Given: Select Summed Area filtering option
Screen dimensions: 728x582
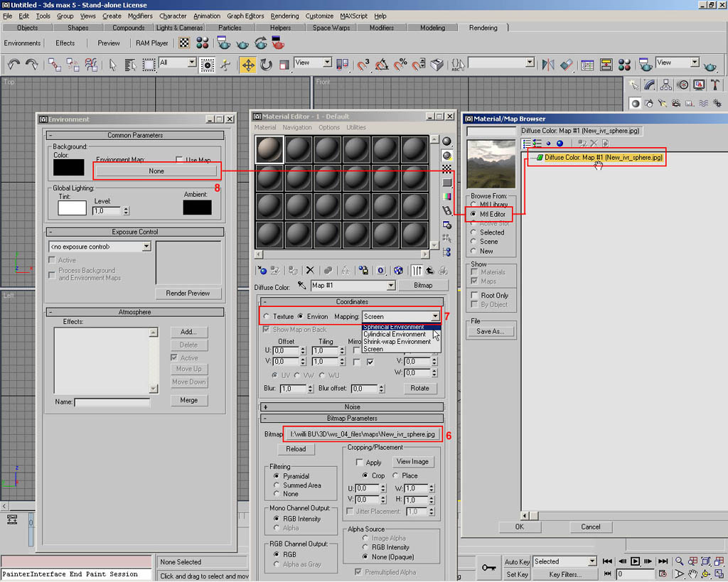Looking at the screenshot, I should tap(277, 485).
